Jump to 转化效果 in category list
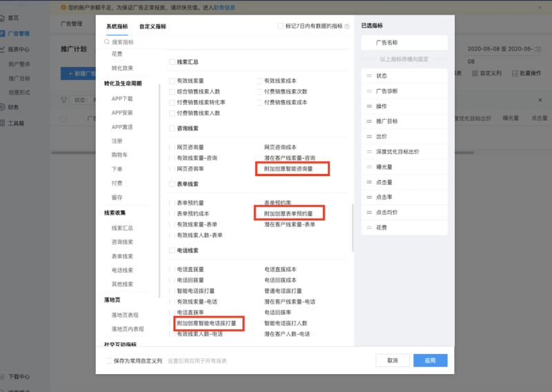The height and width of the screenshot is (392, 552). coord(122,68)
